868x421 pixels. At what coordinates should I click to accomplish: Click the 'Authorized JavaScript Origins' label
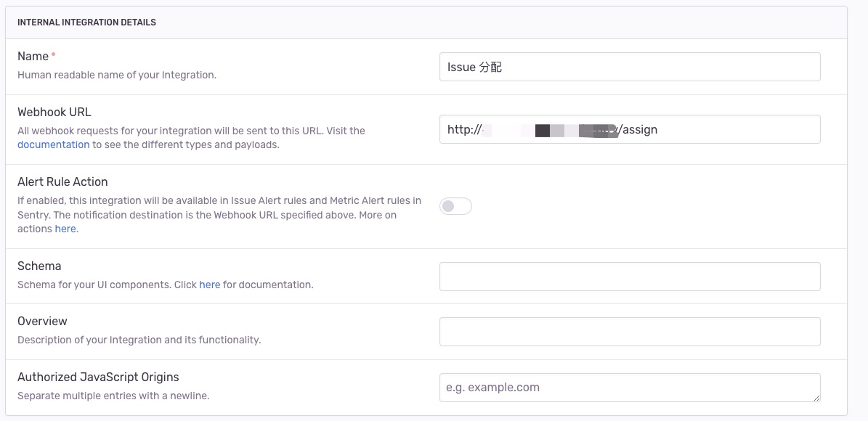(x=98, y=377)
